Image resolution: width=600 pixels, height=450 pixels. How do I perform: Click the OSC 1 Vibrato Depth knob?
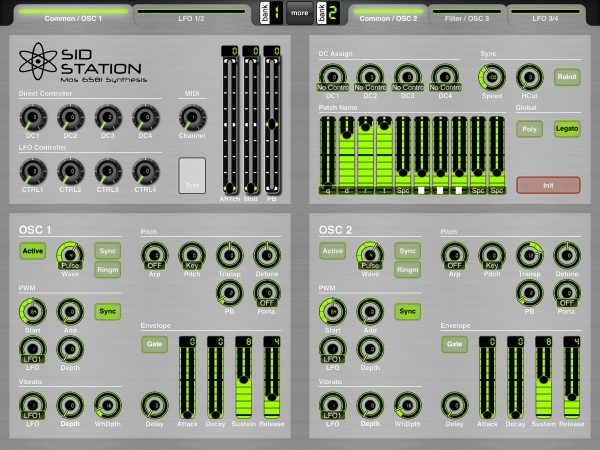70,405
